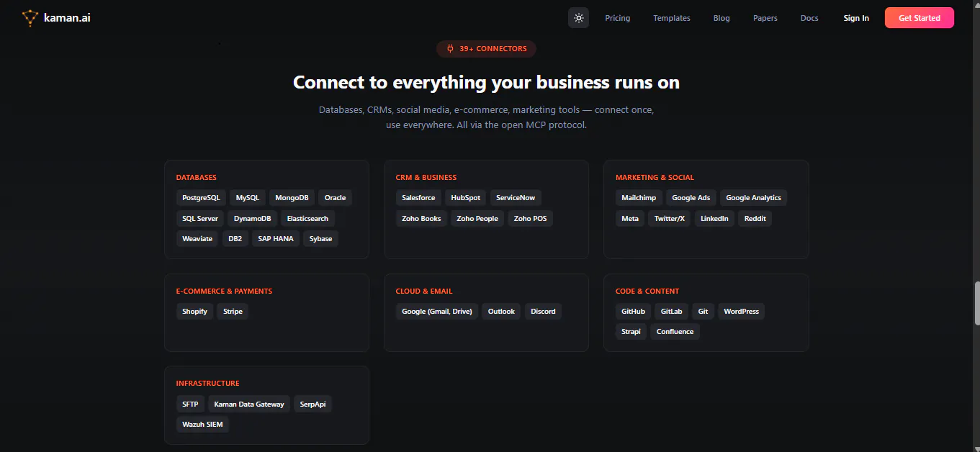Select the PostgreSQL connector chip
This screenshot has width=980, height=452.
coord(201,198)
